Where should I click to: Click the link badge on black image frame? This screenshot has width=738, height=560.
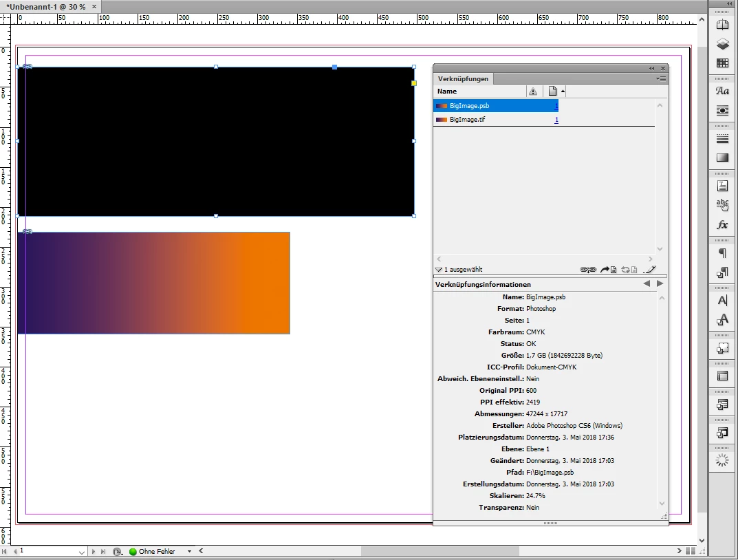[28, 66]
